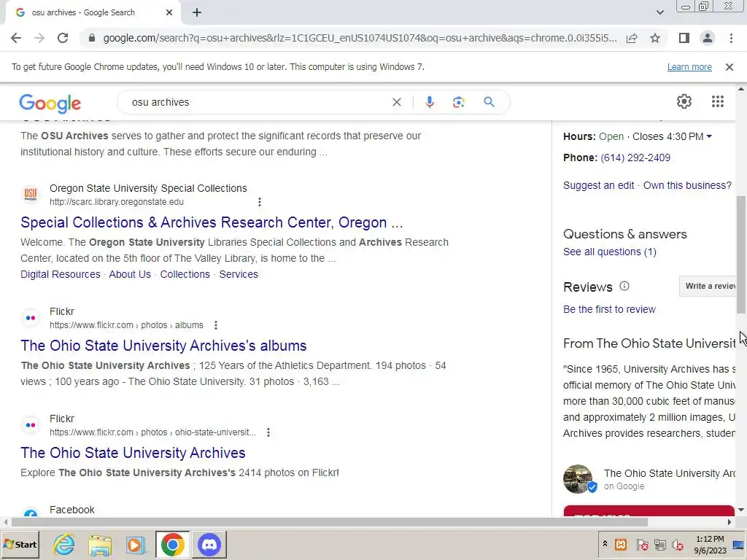Click the Oregon State University favicon
This screenshot has width=747, height=560.
[31, 194]
